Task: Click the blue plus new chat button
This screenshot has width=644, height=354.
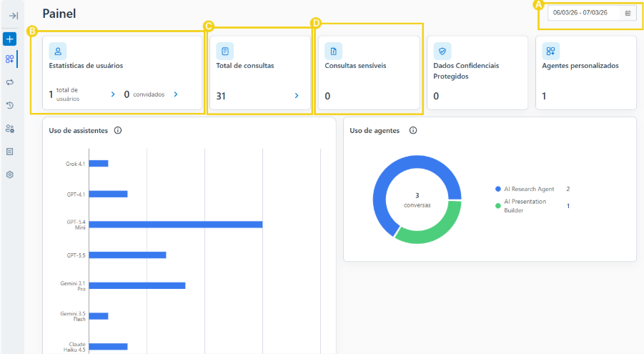Action: click(x=9, y=39)
